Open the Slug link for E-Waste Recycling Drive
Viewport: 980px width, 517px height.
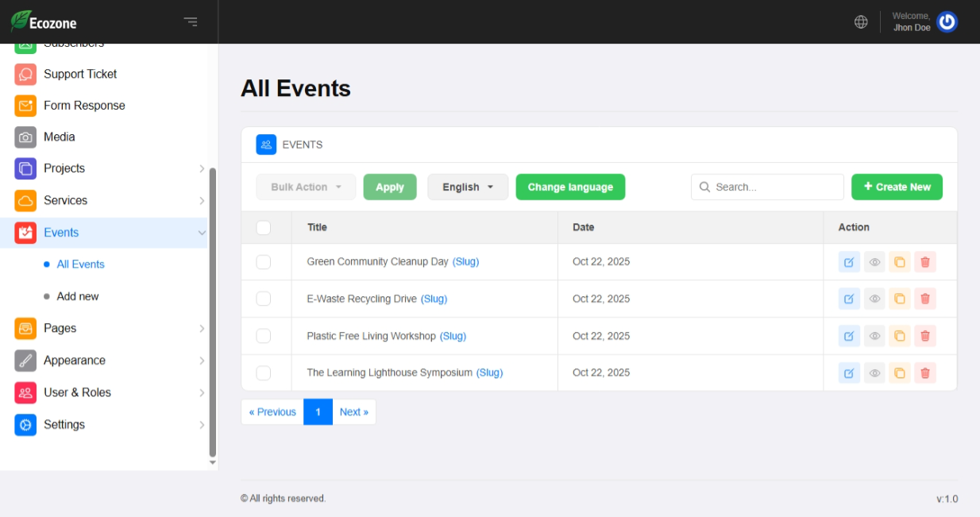[x=434, y=299]
